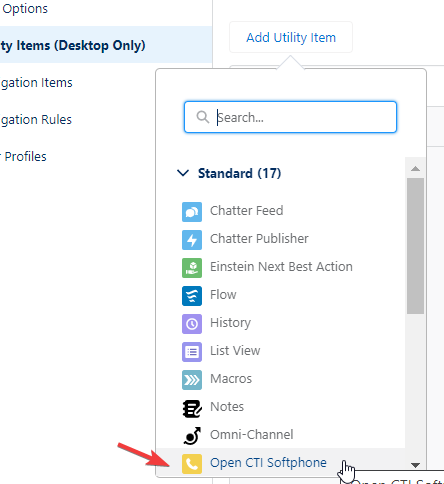Click the Flow icon
The width and height of the screenshot is (444, 484).
click(x=192, y=296)
